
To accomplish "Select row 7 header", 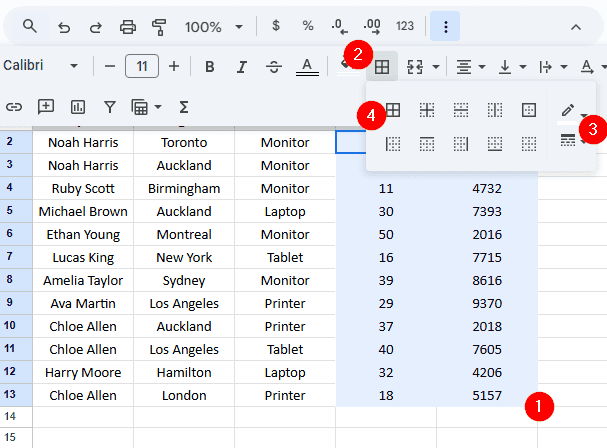I will [10, 257].
